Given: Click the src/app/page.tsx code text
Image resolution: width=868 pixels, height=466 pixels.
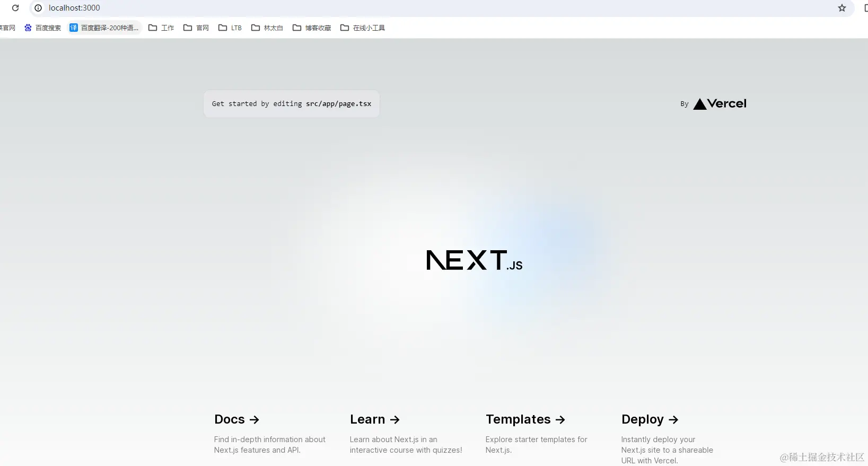Looking at the screenshot, I should click(338, 104).
